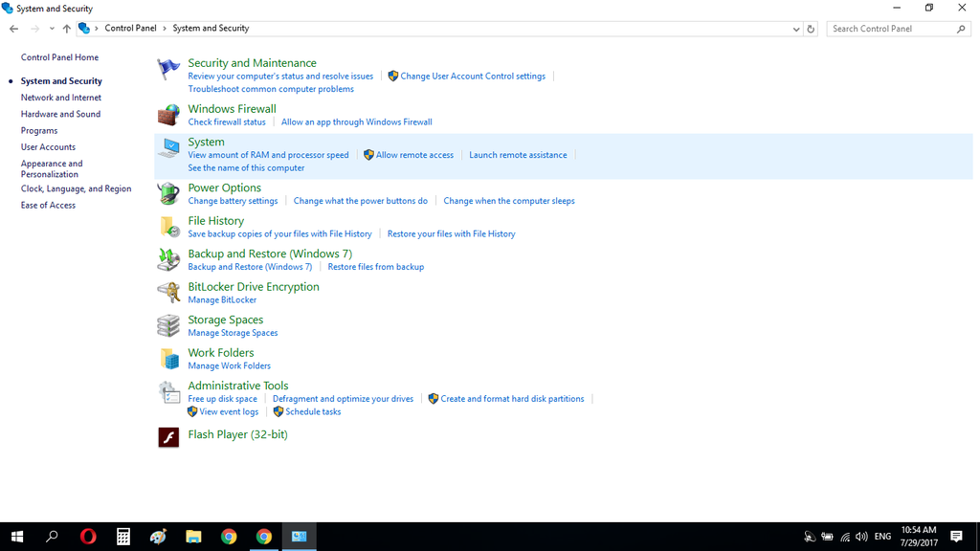Open Allow an app through Windows Firewall

(356, 121)
